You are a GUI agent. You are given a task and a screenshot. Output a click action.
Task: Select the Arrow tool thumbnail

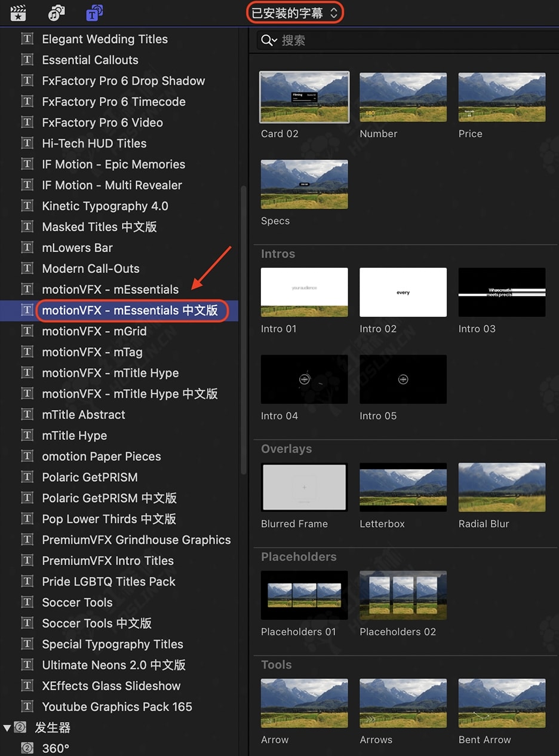tap(305, 703)
